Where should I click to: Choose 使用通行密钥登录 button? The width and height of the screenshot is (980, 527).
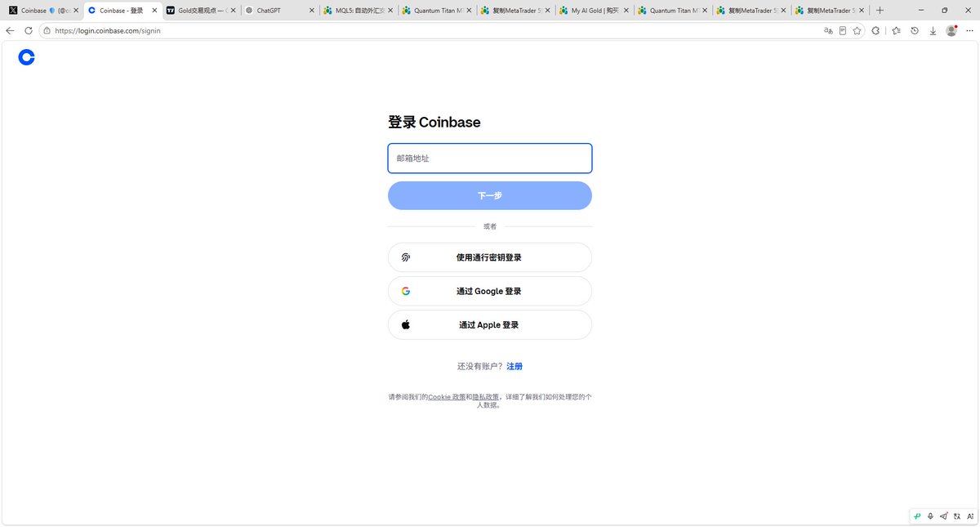(490, 257)
